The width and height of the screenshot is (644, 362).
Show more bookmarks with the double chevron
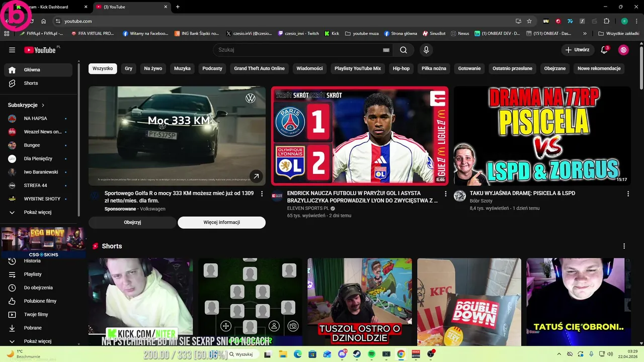point(585,34)
